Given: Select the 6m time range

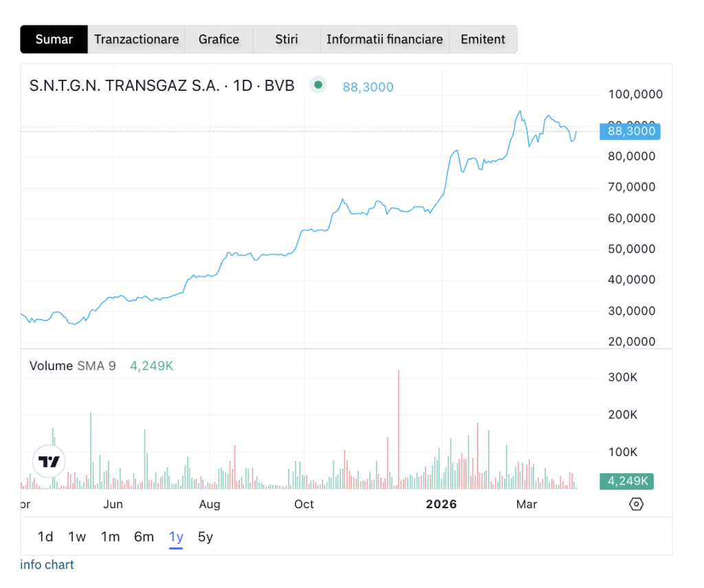Looking at the screenshot, I should [144, 537].
